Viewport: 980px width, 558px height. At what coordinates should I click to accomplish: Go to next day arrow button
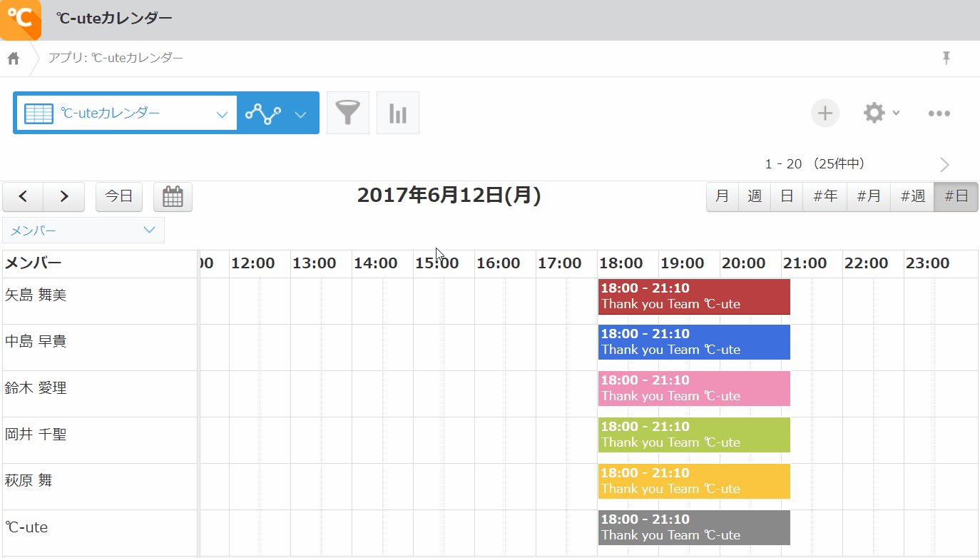pos(64,197)
